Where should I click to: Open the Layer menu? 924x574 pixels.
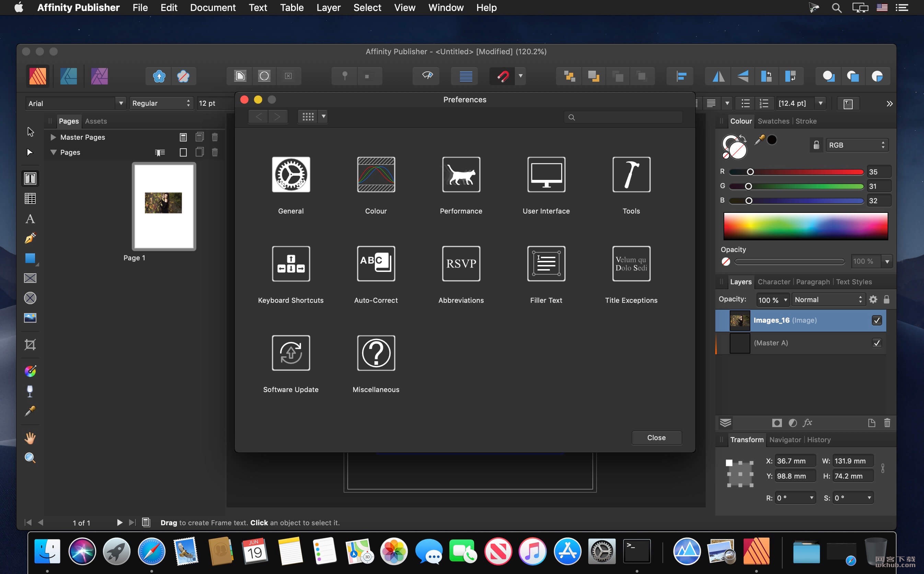[x=328, y=8]
